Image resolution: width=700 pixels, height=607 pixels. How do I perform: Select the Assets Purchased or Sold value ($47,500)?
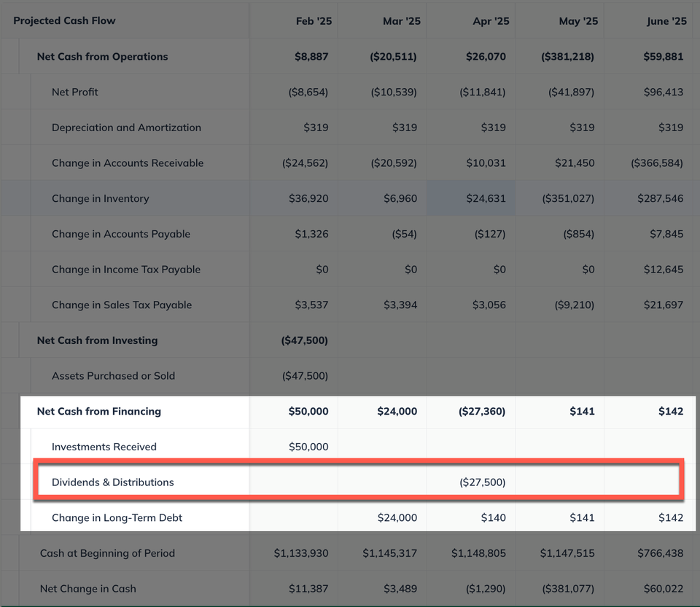(x=305, y=376)
